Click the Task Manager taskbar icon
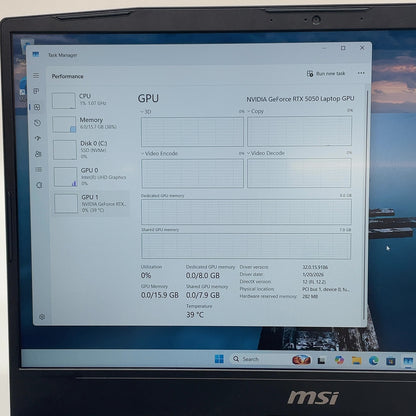 408,361
